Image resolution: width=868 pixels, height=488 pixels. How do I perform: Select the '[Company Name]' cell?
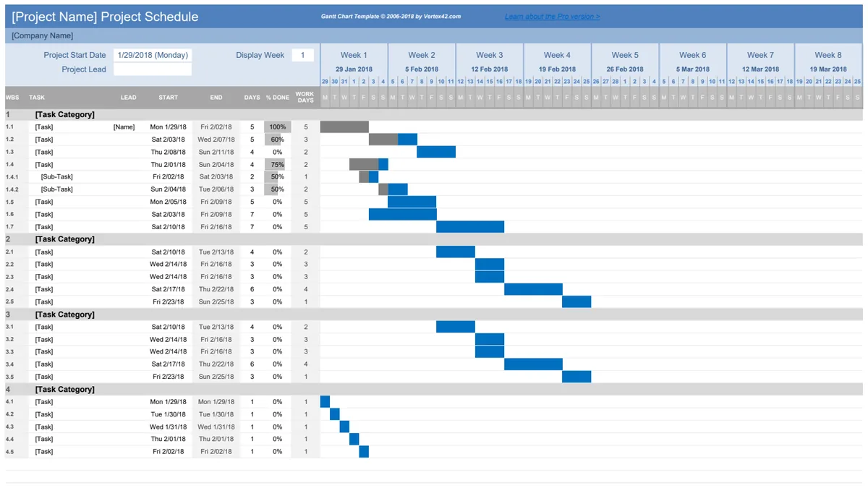(42, 35)
